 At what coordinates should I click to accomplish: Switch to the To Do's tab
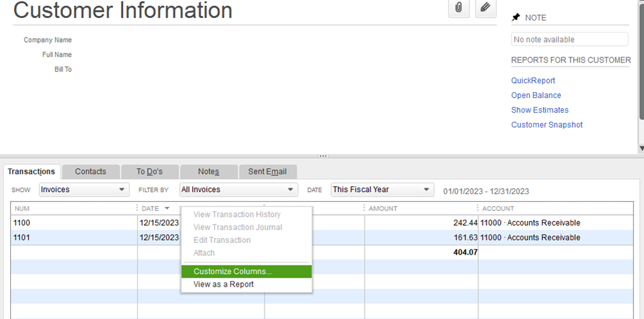pos(150,171)
